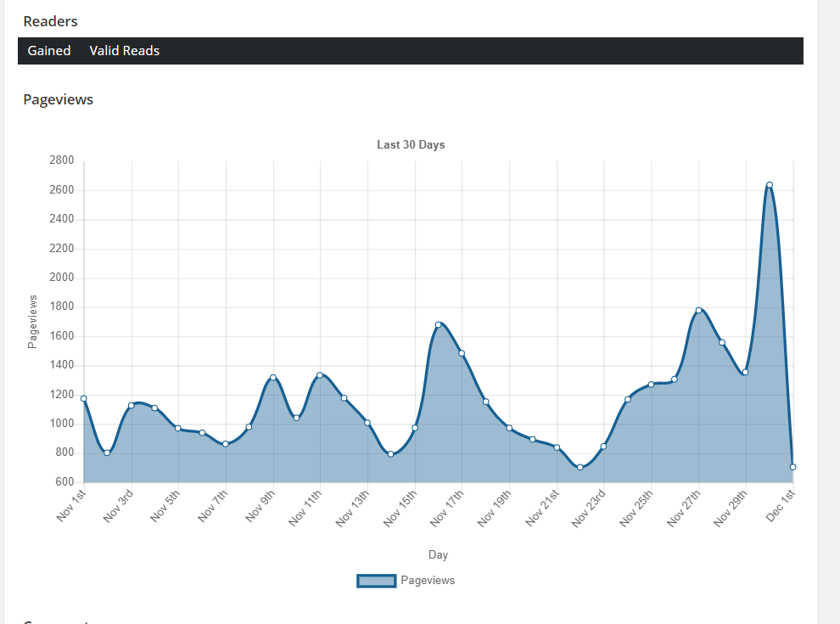Viewport: 840px width, 624px height.
Task: Open the Gained tab
Action: click(49, 51)
